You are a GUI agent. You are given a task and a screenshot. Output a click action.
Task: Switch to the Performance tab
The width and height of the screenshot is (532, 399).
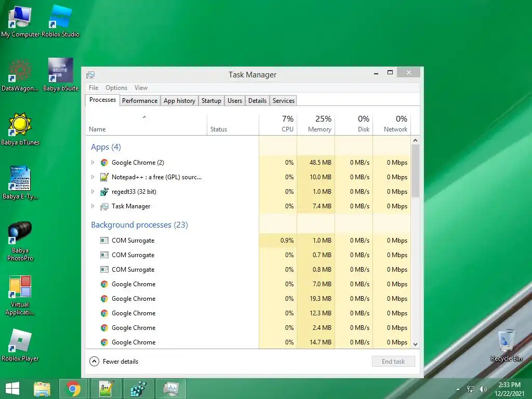tap(140, 100)
